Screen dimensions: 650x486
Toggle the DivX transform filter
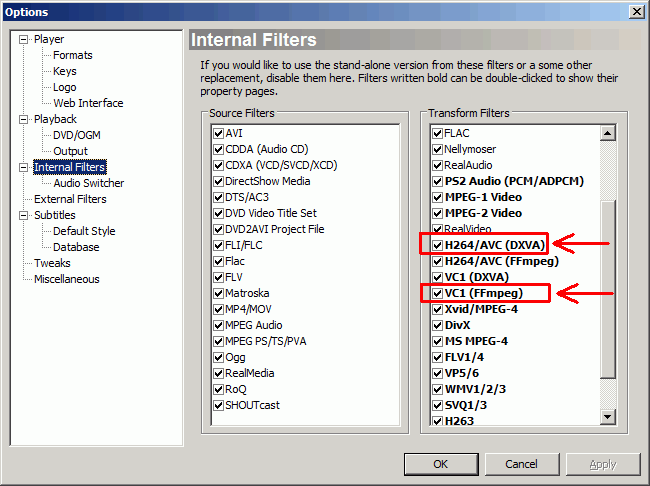tap(437, 326)
